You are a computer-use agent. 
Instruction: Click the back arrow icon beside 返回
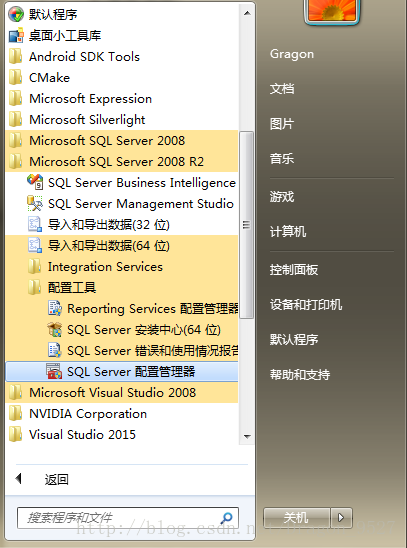pos(19,479)
